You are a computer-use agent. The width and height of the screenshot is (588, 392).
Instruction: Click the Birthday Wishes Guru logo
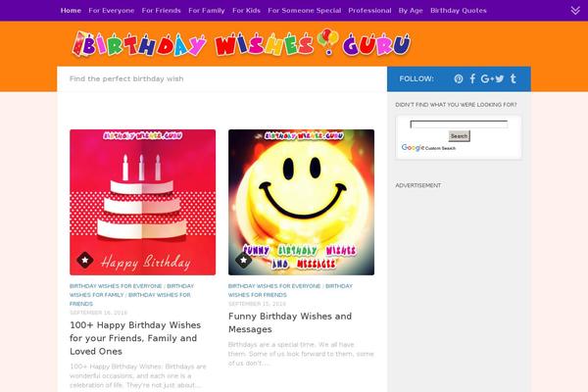(x=241, y=44)
